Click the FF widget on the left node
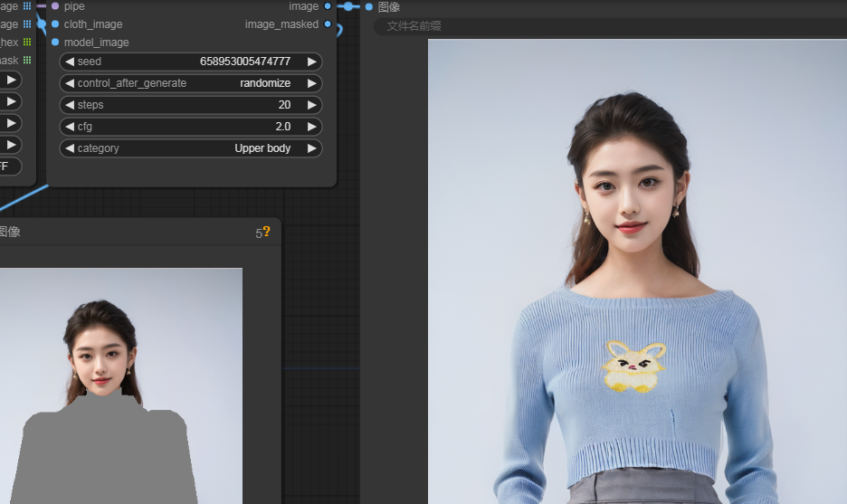The height and width of the screenshot is (504, 847). point(10,166)
